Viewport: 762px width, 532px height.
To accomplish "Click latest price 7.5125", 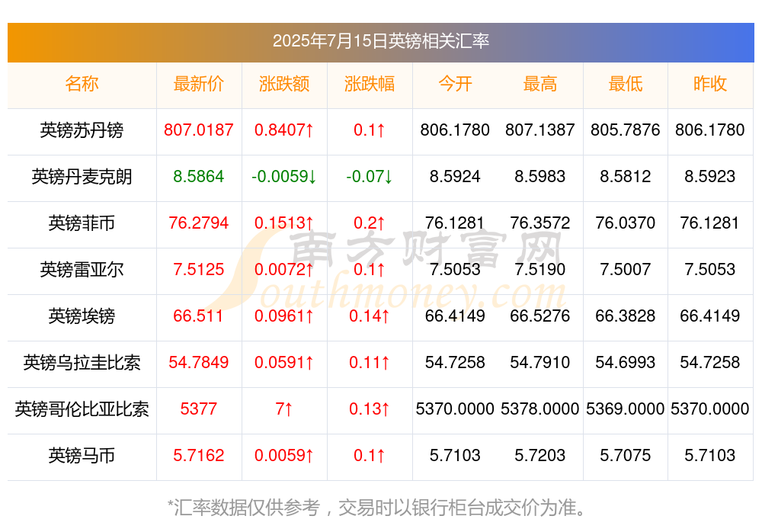I will 199,269.
